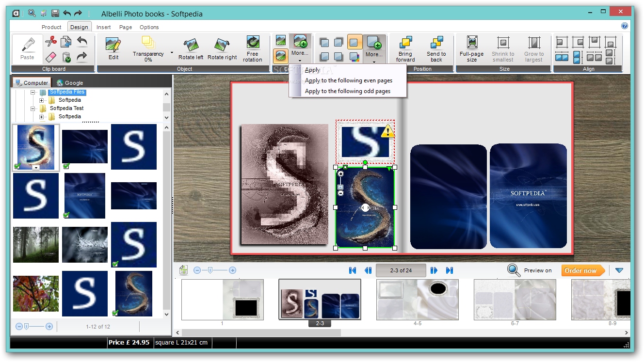Click the recycle bin delete icon

[x=66, y=57]
